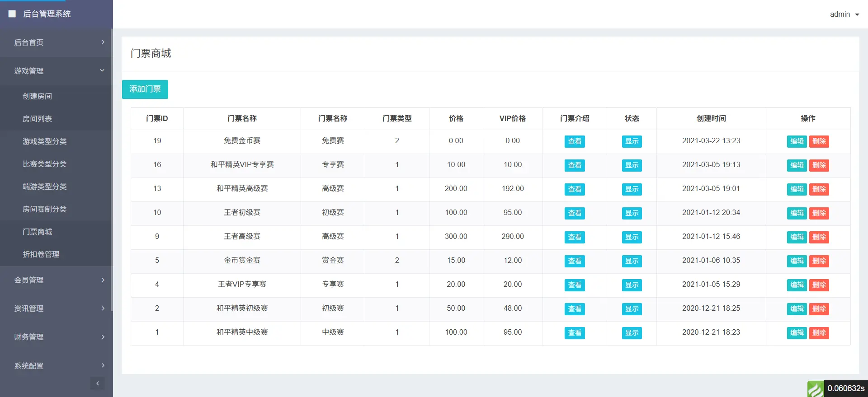
Task: View intro of 和平精英VIP专享赛 via 查看
Action: click(x=575, y=165)
